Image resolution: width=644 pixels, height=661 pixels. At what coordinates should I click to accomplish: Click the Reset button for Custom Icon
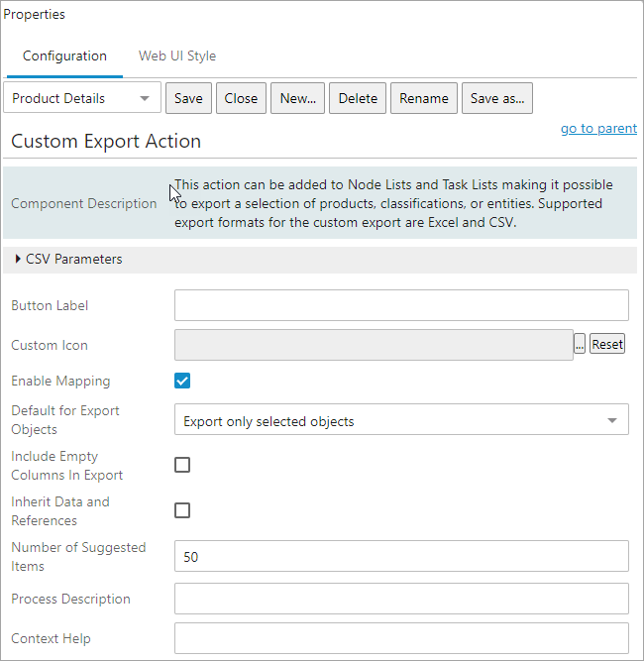tap(607, 344)
